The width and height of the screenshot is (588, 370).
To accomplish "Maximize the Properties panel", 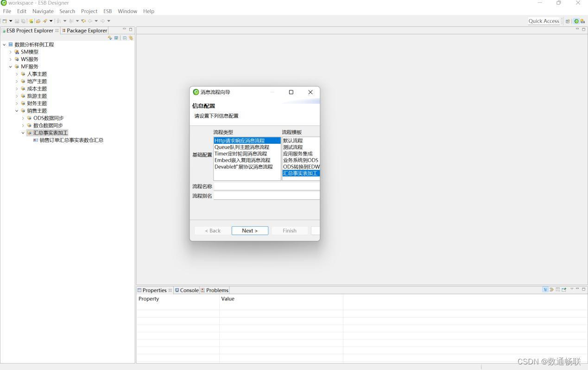I will tap(584, 289).
